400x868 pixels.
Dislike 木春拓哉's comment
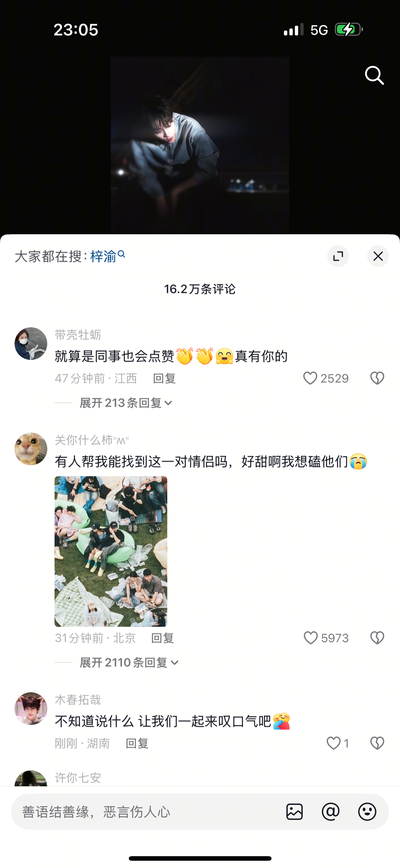(377, 743)
